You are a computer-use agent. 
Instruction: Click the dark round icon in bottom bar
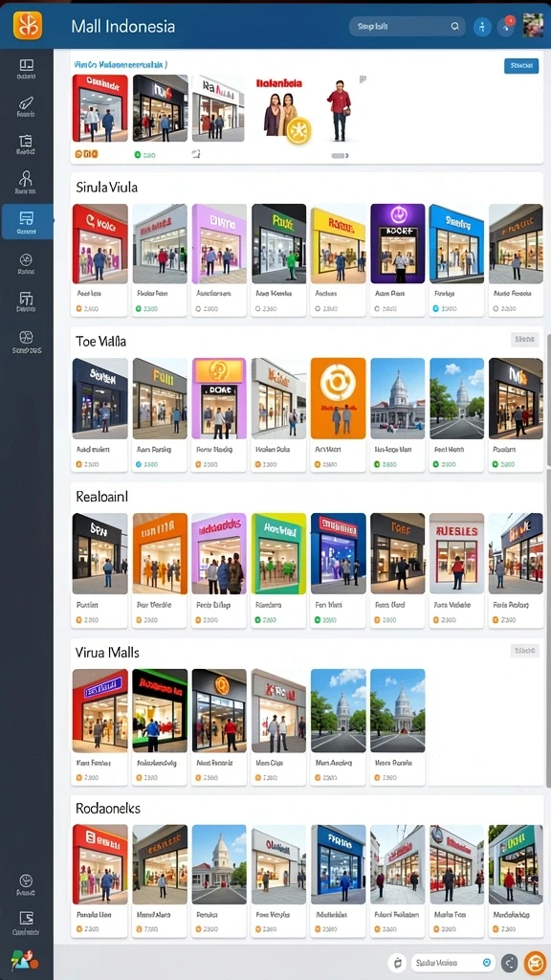(511, 963)
